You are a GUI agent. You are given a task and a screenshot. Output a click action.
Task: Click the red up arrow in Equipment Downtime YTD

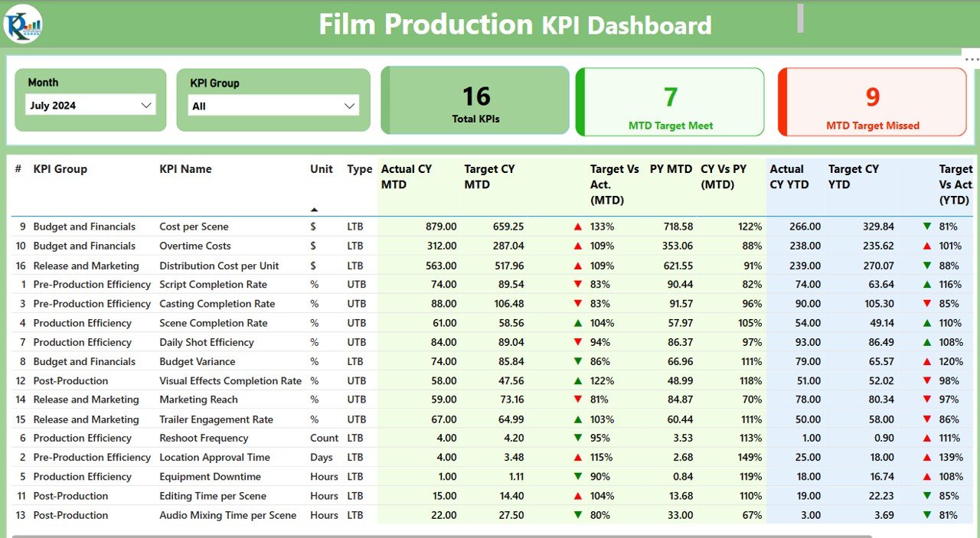pyautogui.click(x=927, y=477)
